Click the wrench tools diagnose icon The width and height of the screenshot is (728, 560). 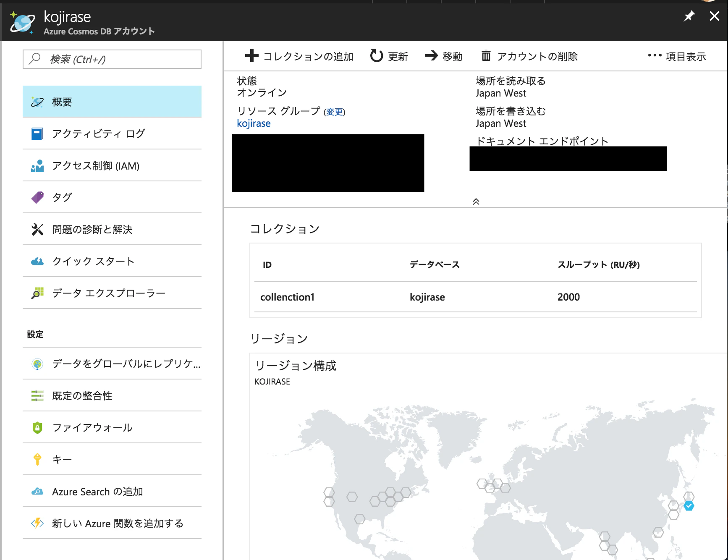pos(37,229)
